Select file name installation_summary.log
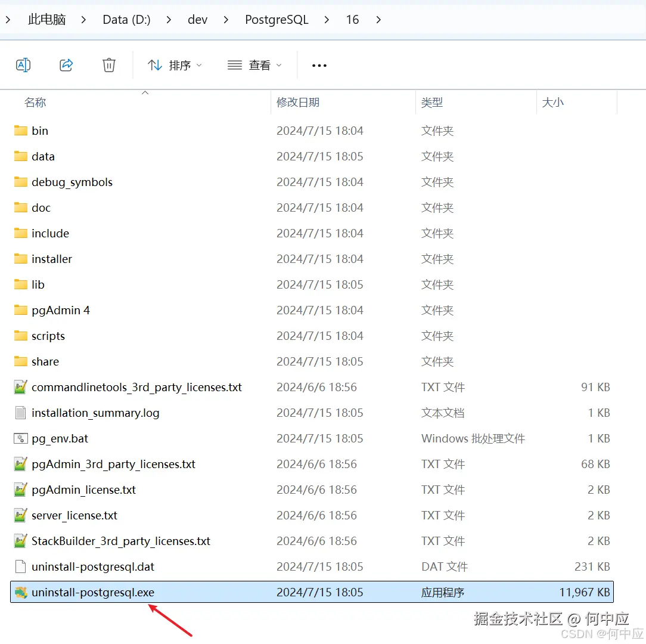This screenshot has height=644, width=646. [95, 413]
